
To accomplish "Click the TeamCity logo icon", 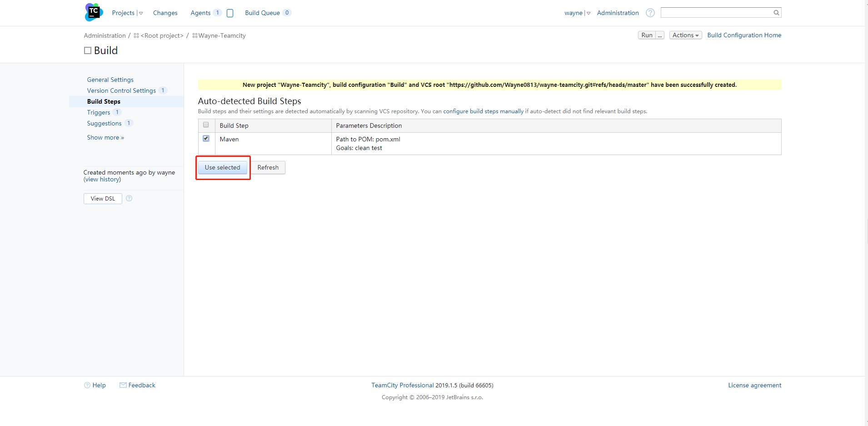I will [x=94, y=12].
